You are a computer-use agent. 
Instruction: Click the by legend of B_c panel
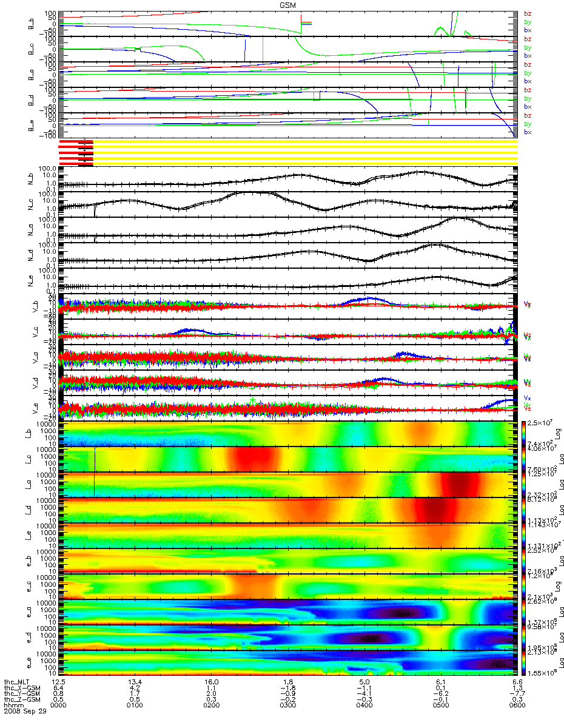pos(528,47)
